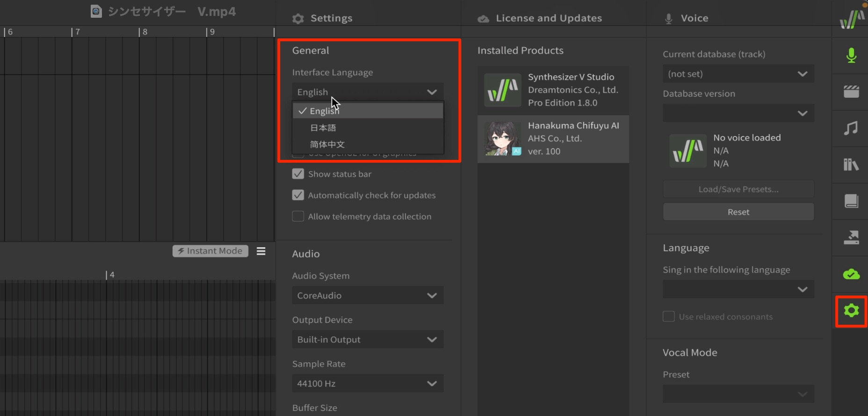Click measure 9 marker on timeline ruler
This screenshot has width=868, height=416.
(210, 32)
